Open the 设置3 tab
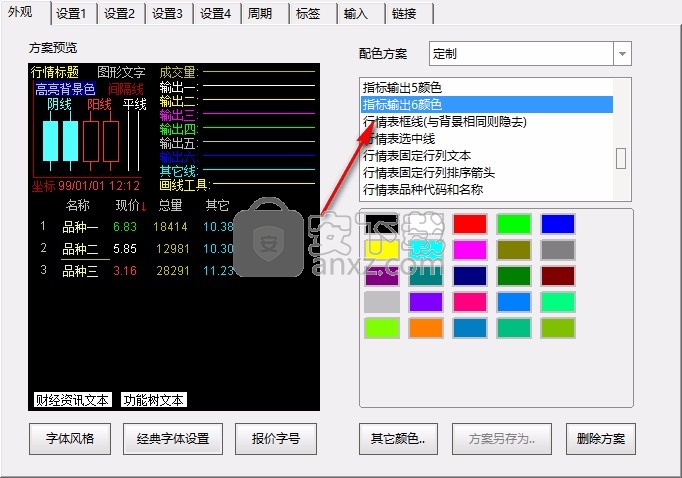 tap(169, 13)
